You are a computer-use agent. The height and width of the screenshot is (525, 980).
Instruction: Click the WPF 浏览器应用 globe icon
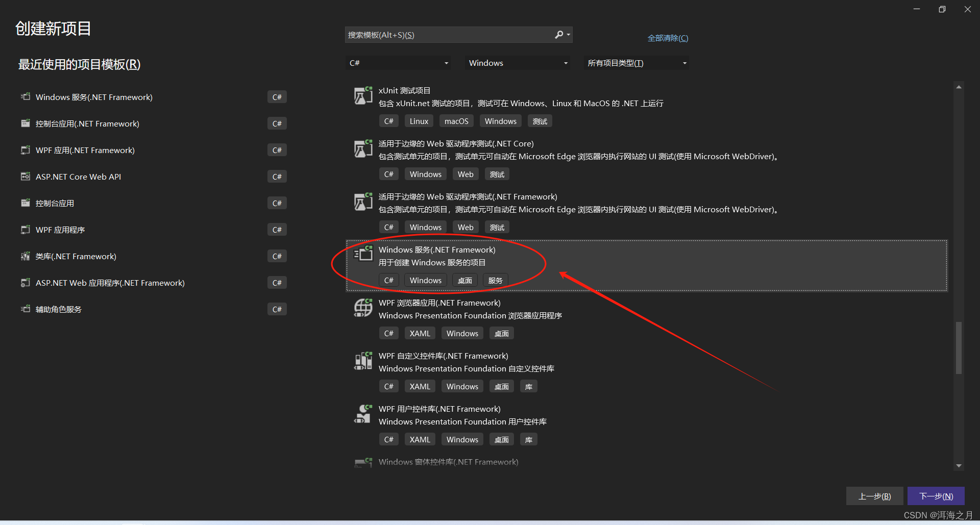(363, 308)
